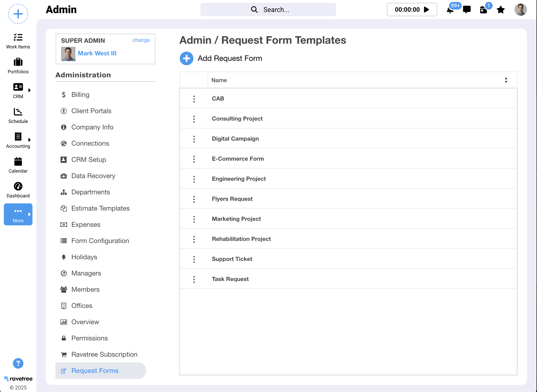537x392 pixels.
Task: Click the blue plus create button
Action: tap(18, 14)
